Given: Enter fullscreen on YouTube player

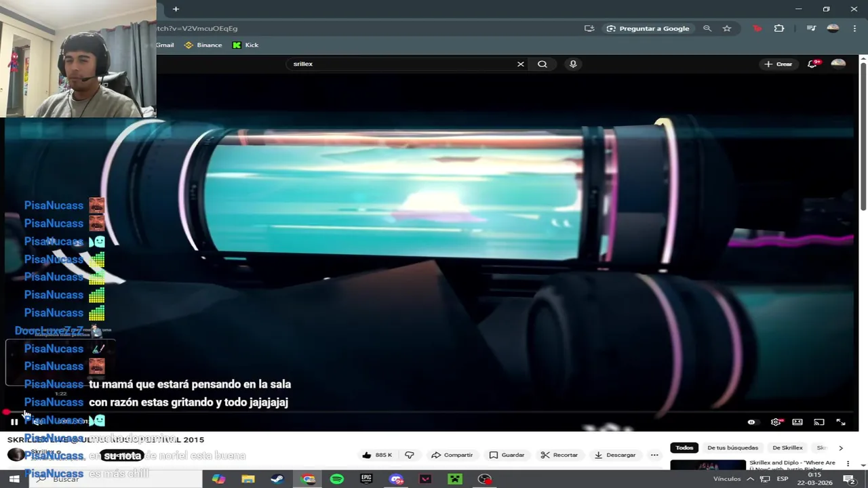Looking at the screenshot, I should tap(841, 422).
